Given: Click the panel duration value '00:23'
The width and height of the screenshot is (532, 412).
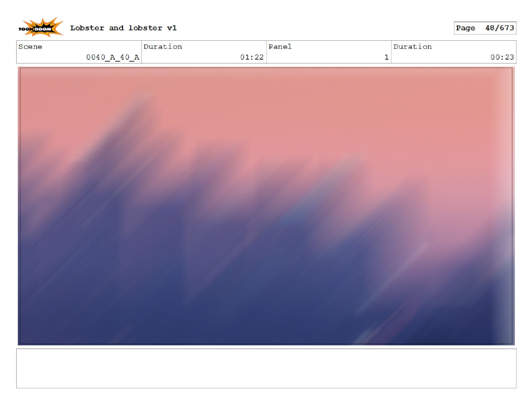Looking at the screenshot, I should click(x=502, y=57).
